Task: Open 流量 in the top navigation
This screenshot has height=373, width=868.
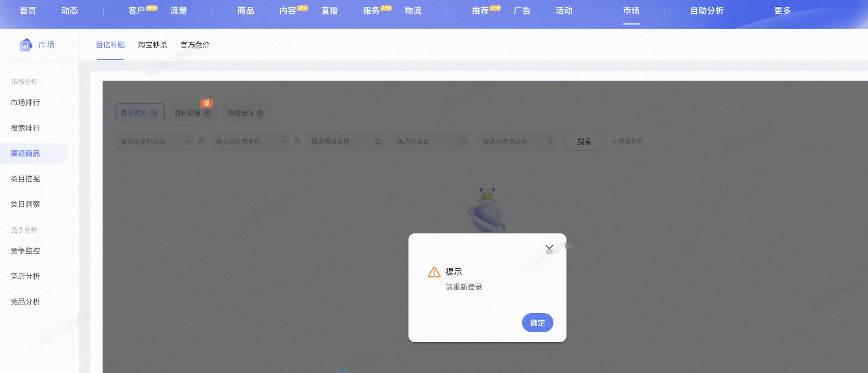Action: [179, 11]
